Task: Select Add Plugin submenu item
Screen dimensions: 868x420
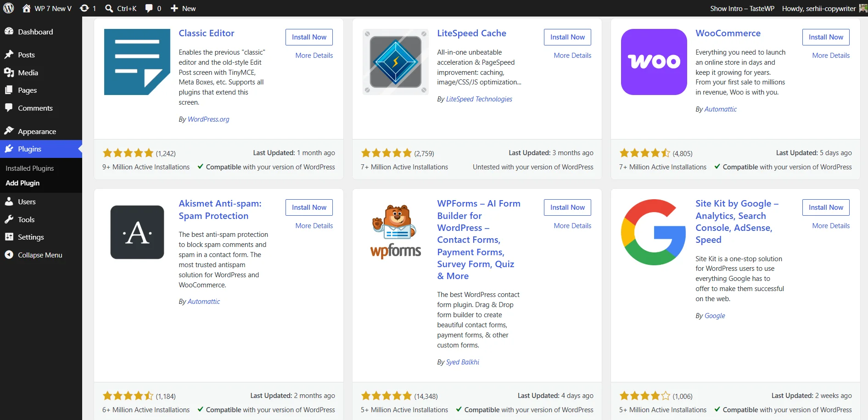Action: pyautogui.click(x=22, y=183)
